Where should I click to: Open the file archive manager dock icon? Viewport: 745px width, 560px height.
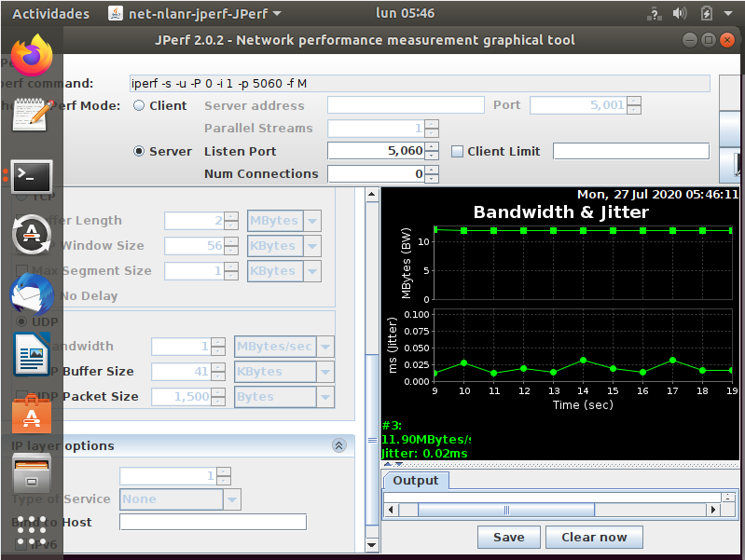coord(32,473)
